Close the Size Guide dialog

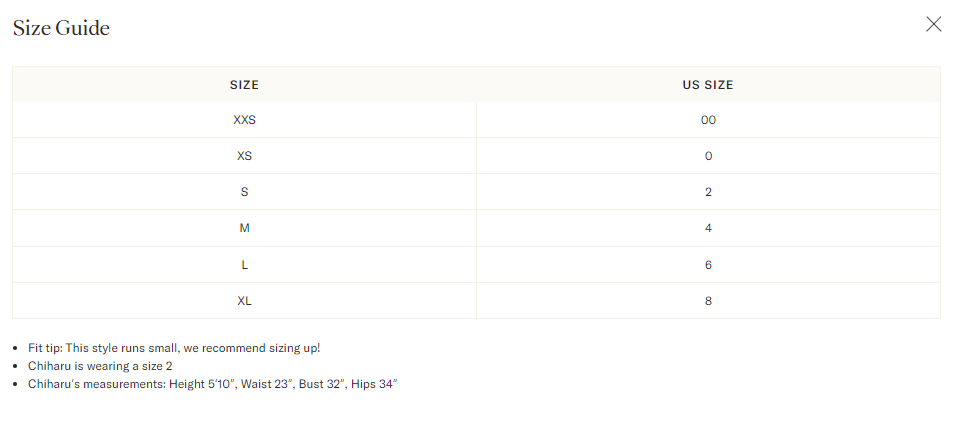(933, 24)
